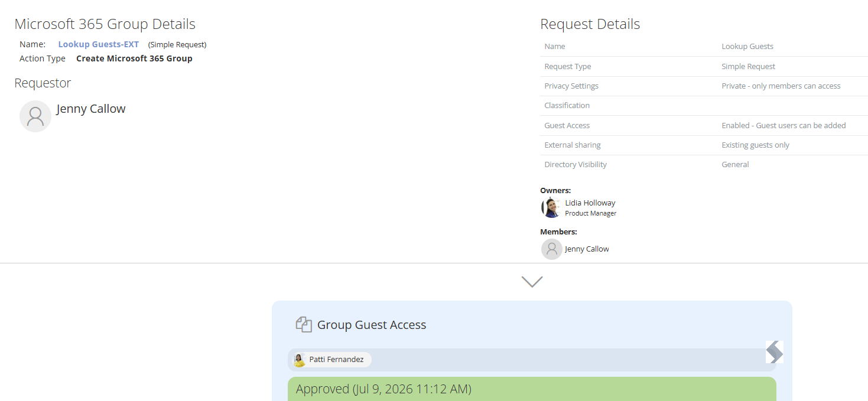Select Jenny Callow under Members
Image resolution: width=868 pixels, height=401 pixels.
[587, 249]
